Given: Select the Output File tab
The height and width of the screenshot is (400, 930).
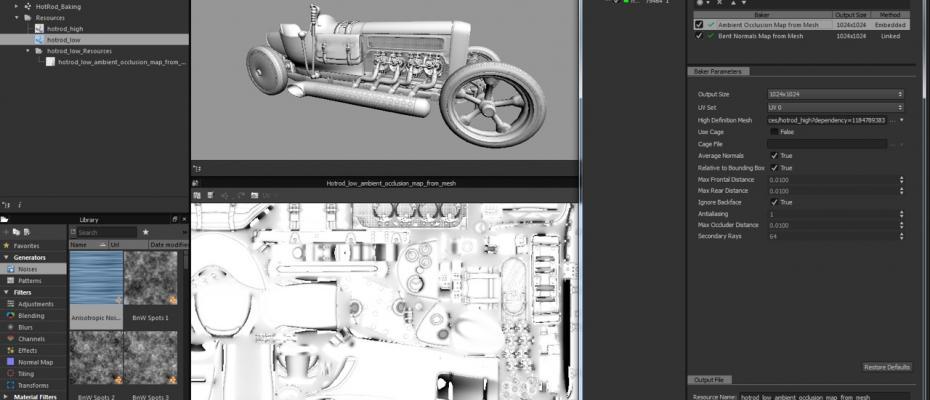Looking at the screenshot, I should coord(709,380).
